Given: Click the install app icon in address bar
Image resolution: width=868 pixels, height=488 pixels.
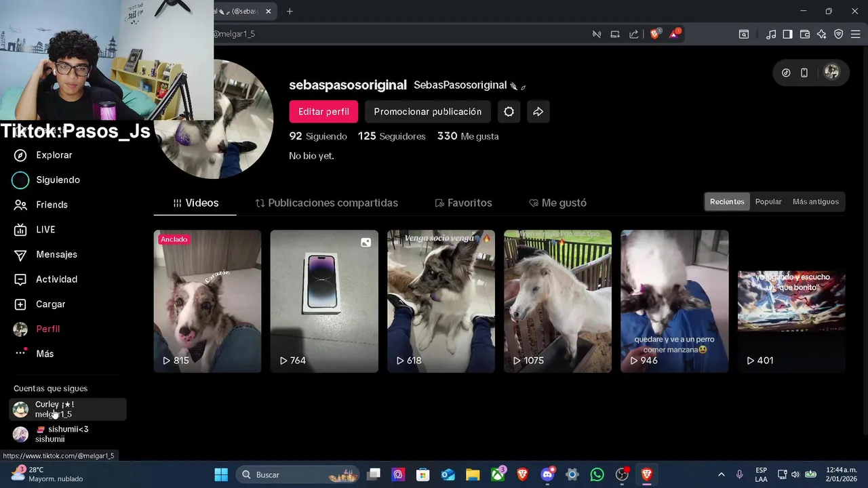Looking at the screenshot, I should (x=615, y=34).
